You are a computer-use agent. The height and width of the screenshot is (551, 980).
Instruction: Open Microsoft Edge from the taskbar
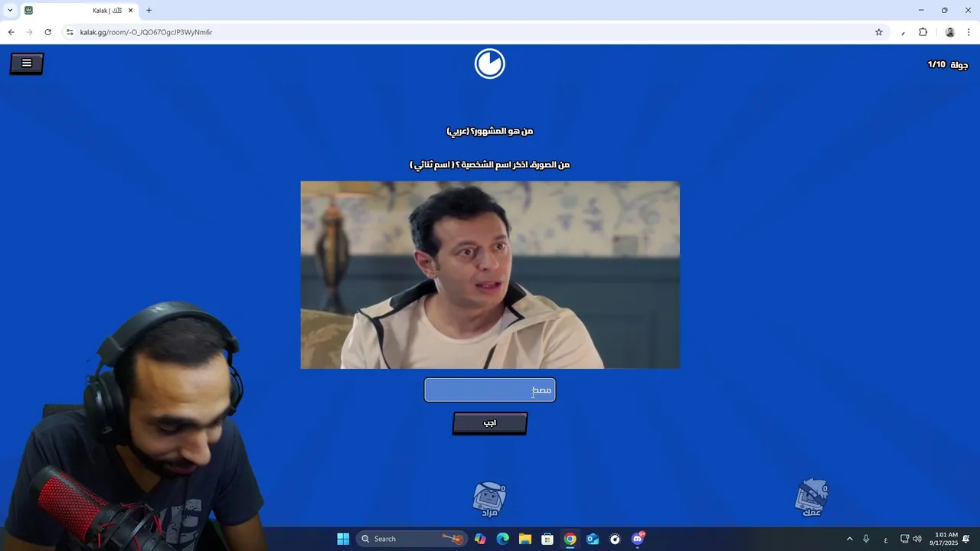click(x=502, y=539)
